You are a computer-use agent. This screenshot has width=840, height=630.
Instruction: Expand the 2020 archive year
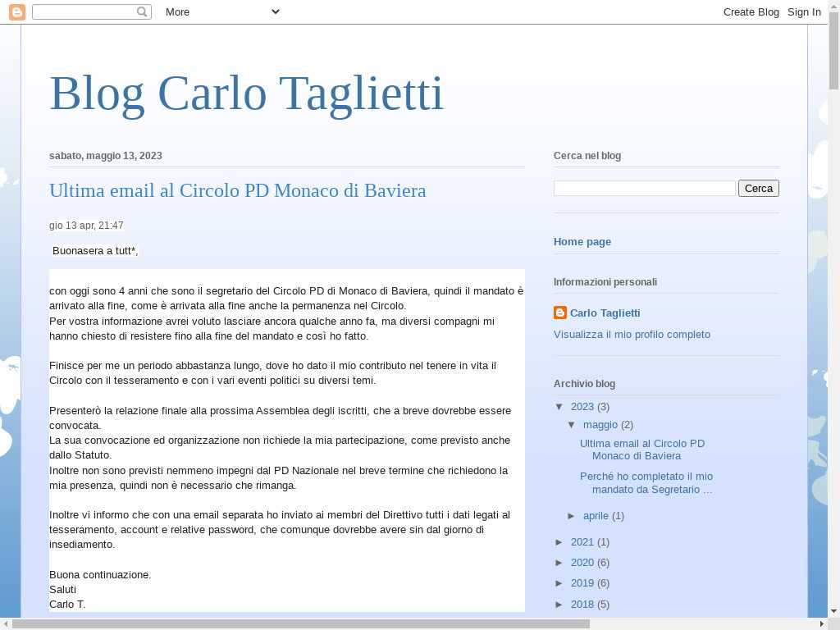click(x=559, y=563)
